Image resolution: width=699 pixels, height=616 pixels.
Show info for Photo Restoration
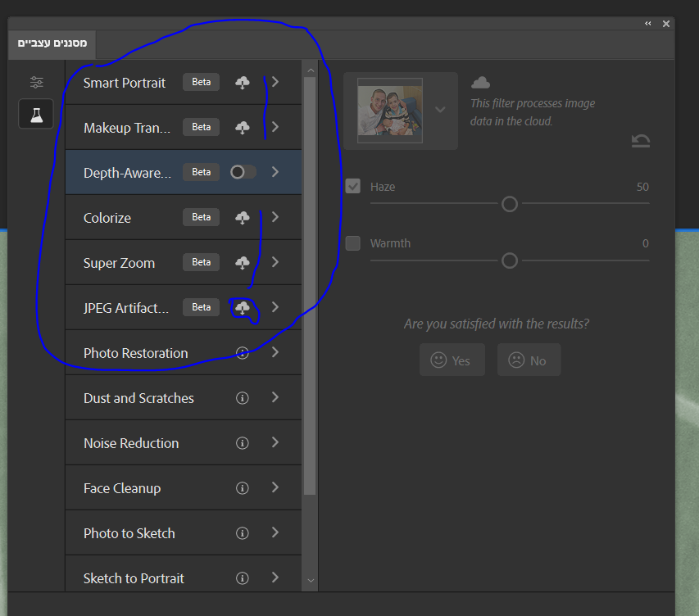point(242,353)
